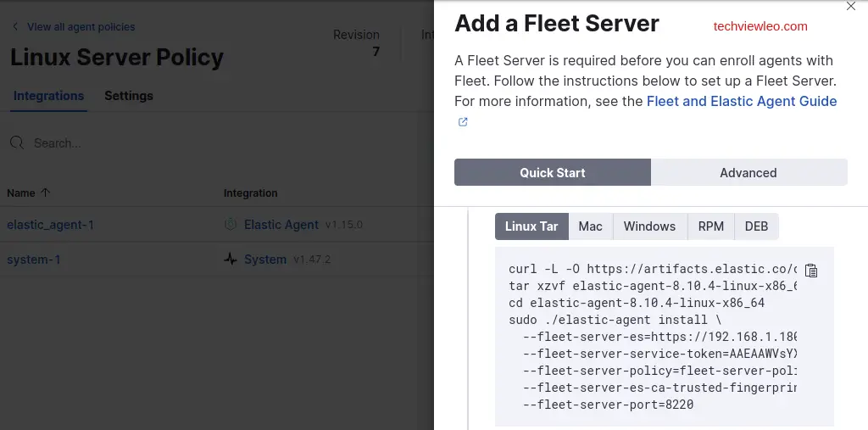Image resolution: width=868 pixels, height=430 pixels.
Task: Select the DEB package option
Action: coord(756,226)
